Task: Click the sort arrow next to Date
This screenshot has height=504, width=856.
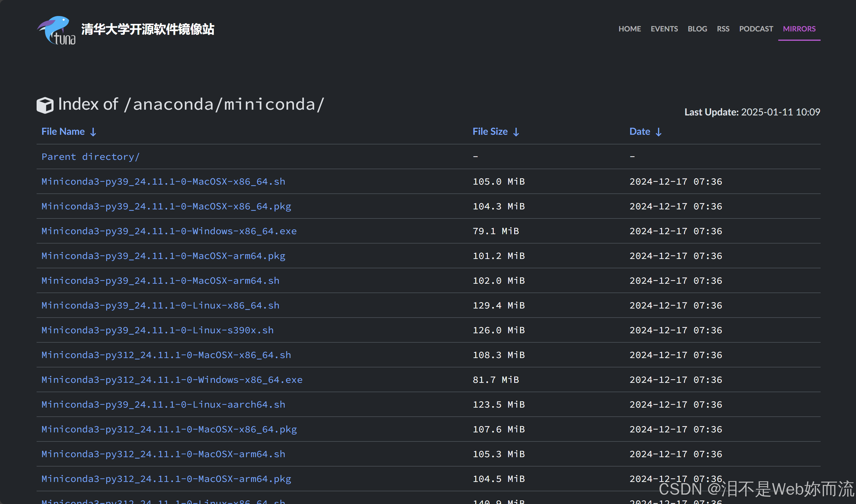Action: [658, 132]
